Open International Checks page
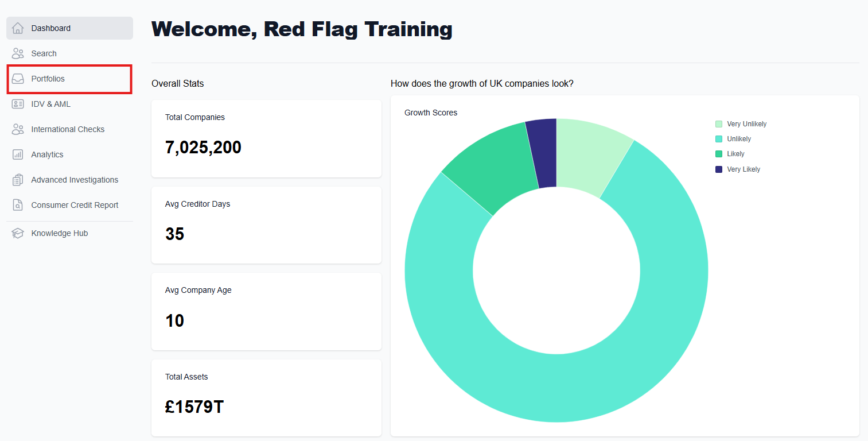The image size is (868, 441). [x=69, y=129]
